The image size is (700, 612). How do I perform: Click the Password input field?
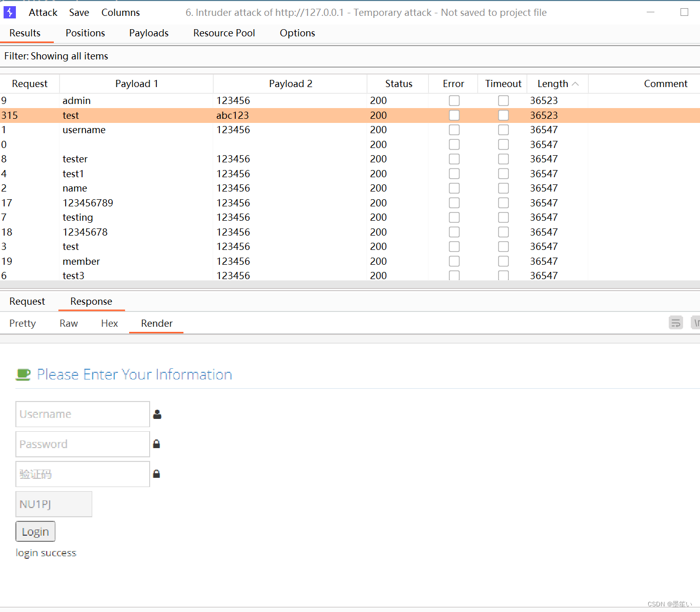83,444
